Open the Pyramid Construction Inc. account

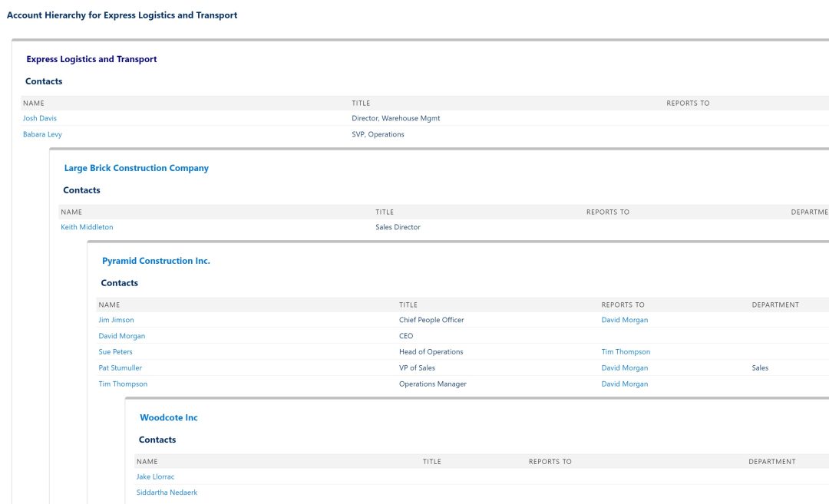(157, 260)
